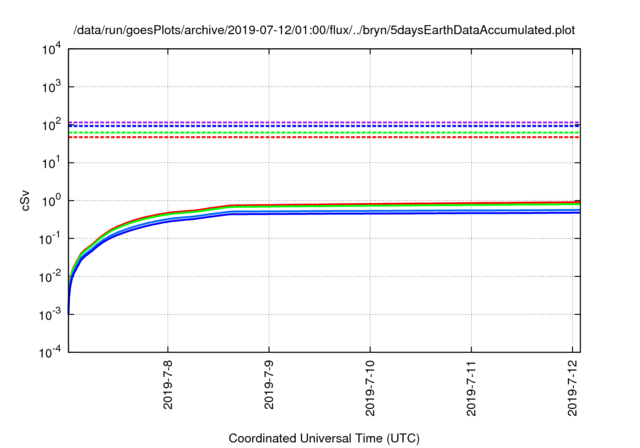Click the 2019-7-11 x-axis tick label

[471, 388]
